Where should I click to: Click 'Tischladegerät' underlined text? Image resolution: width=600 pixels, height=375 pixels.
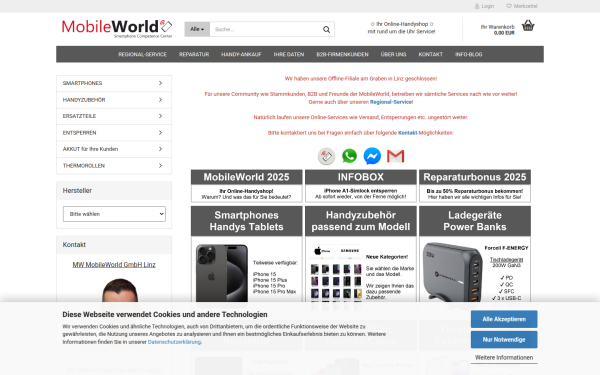click(506, 260)
